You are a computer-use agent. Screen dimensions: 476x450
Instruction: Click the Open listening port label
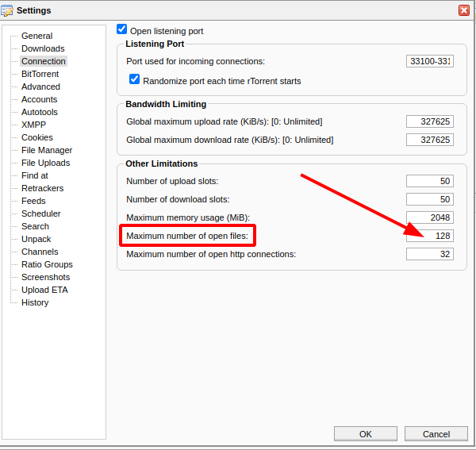click(167, 31)
